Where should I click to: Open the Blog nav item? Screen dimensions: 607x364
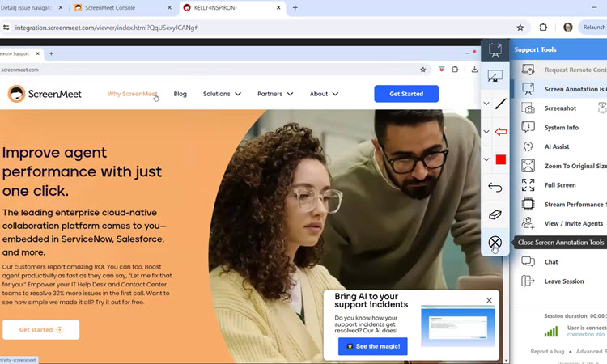pos(180,94)
